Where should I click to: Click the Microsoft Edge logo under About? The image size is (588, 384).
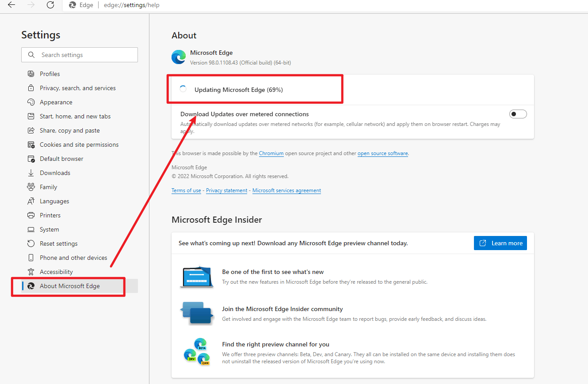[179, 57]
